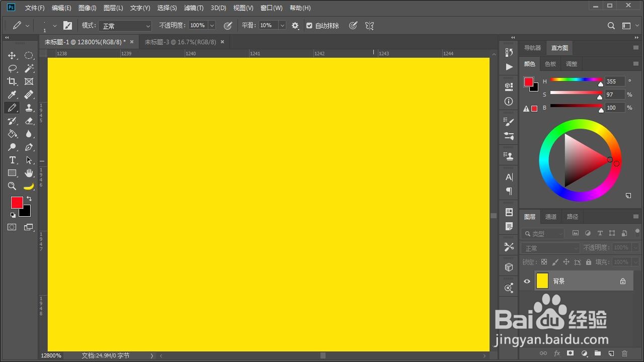The width and height of the screenshot is (644, 362).
Task: Click the foreground red color swatch in toolbox
Action: click(x=17, y=202)
